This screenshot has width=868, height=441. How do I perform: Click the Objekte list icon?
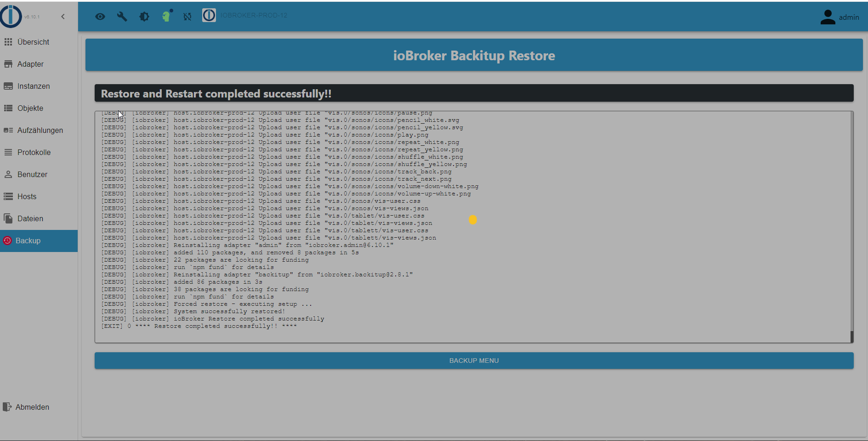pos(8,108)
